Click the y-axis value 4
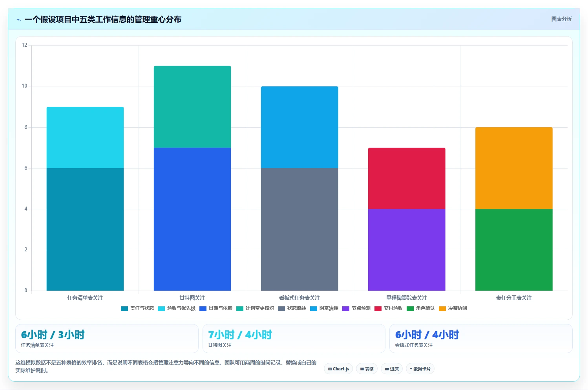588x390 pixels. coord(26,209)
